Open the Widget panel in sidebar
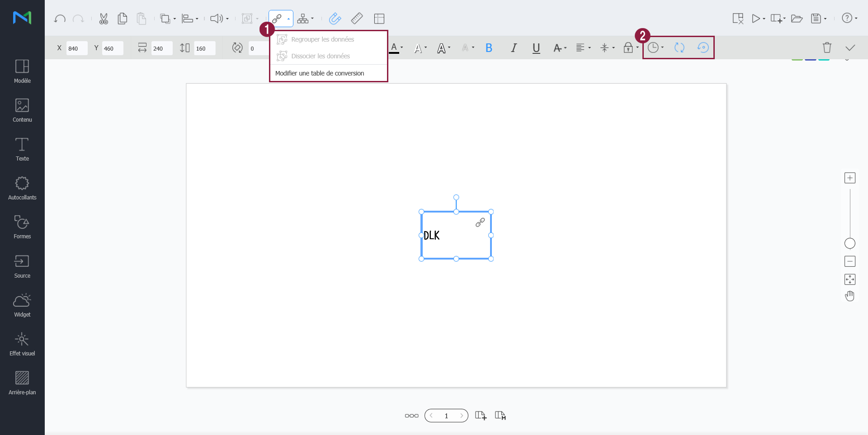The width and height of the screenshot is (868, 435). [22, 305]
